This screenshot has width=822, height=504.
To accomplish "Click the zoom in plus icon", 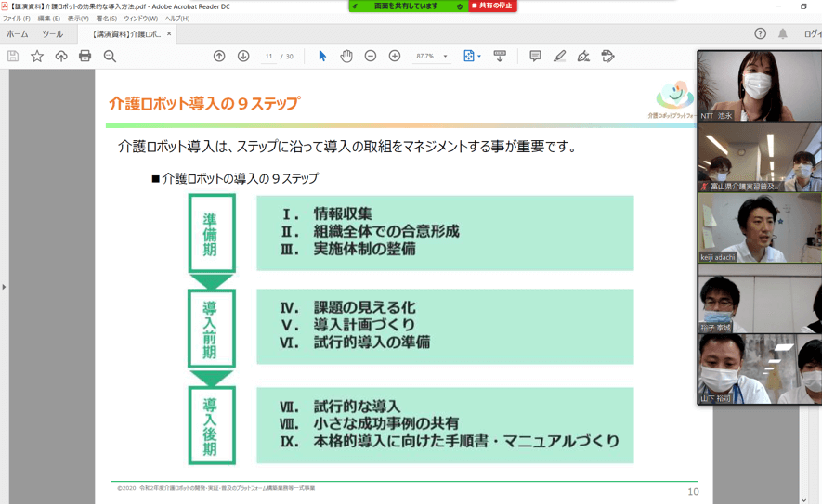I will pos(395,57).
